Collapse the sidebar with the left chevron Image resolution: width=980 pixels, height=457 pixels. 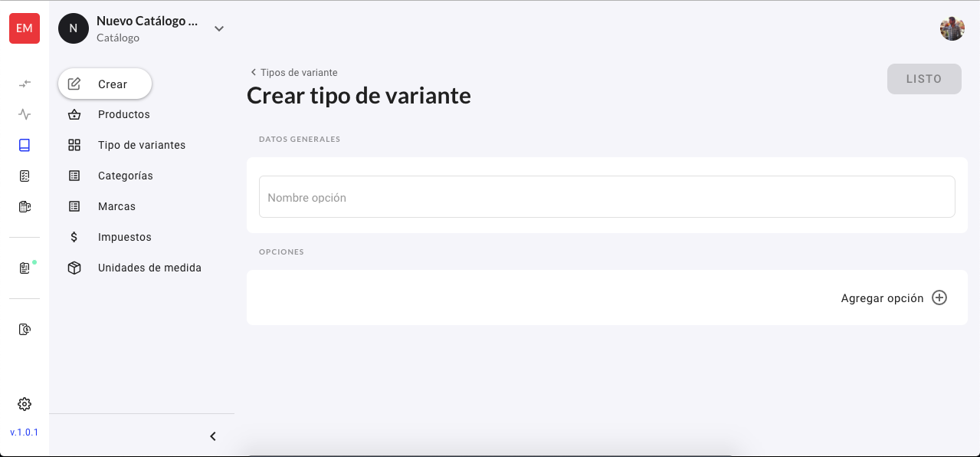click(x=213, y=436)
